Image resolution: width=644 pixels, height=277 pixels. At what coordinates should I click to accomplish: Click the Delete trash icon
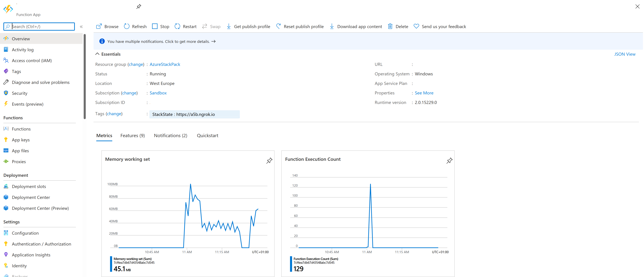point(390,26)
